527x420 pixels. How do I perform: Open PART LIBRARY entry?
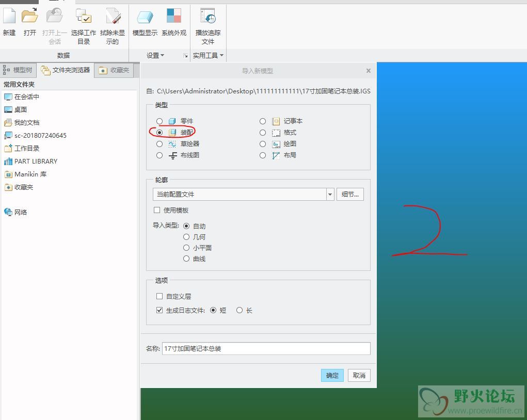click(x=30, y=161)
